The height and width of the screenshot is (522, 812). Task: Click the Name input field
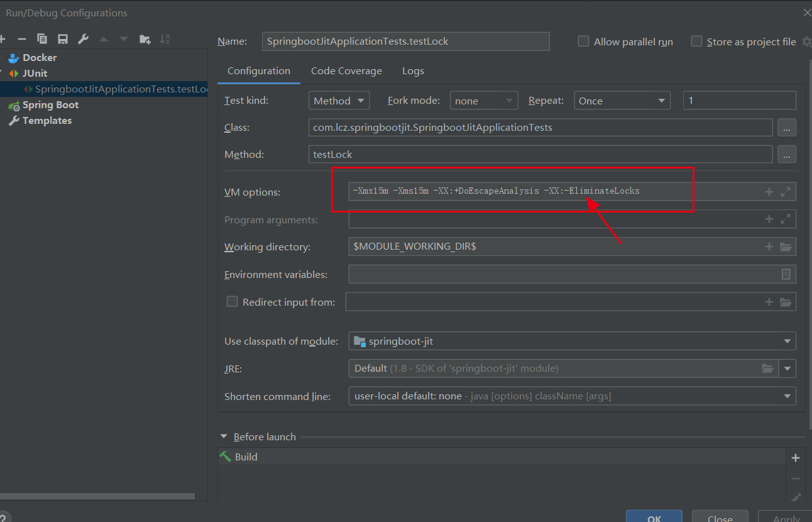(x=405, y=42)
